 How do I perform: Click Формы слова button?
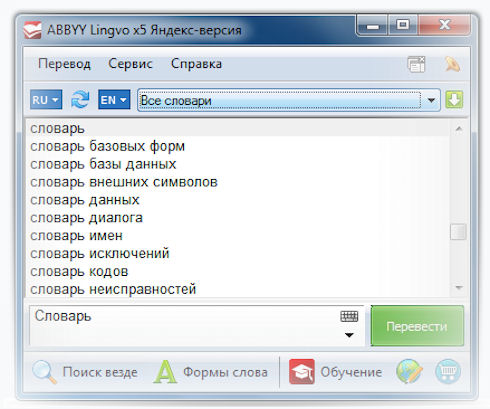211,372
